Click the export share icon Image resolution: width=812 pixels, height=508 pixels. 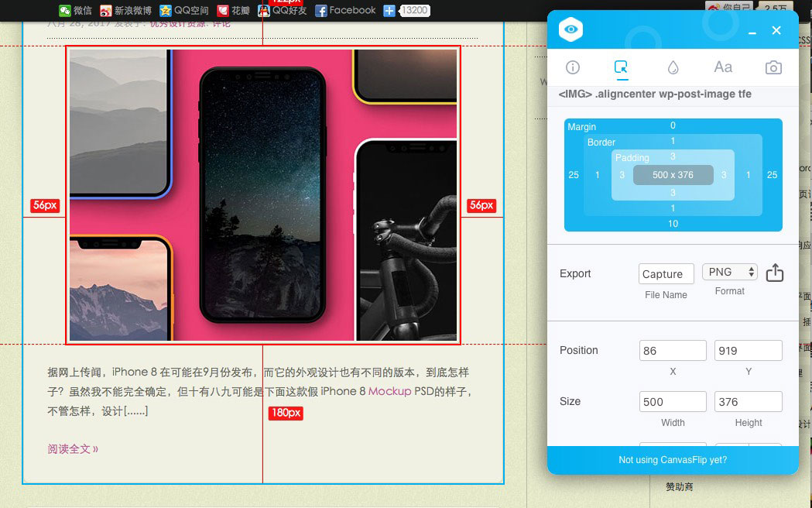[775, 273]
